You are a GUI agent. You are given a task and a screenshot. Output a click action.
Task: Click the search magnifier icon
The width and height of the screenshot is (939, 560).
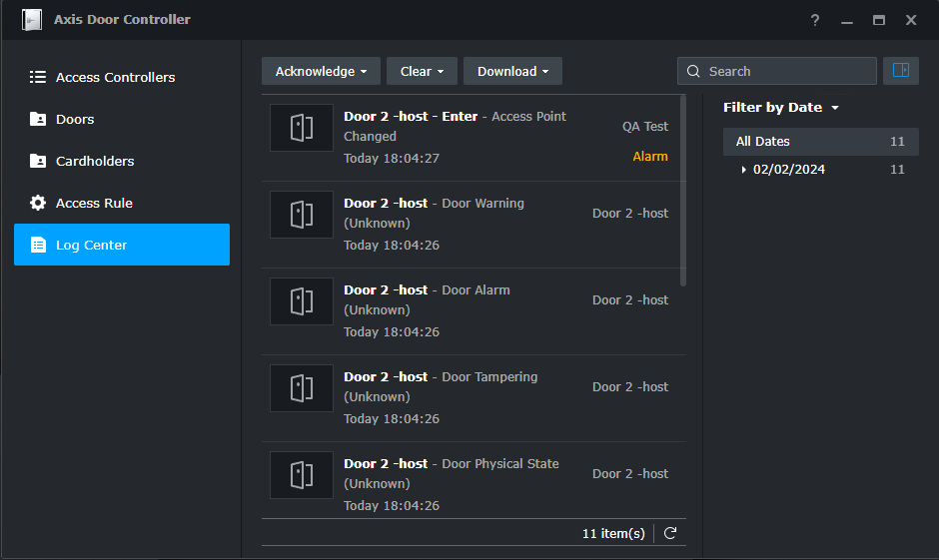(x=693, y=71)
